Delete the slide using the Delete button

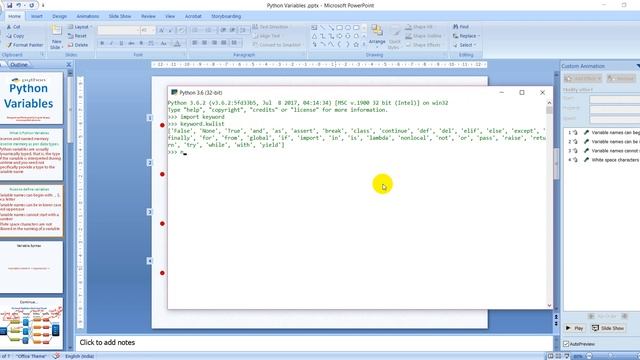pyautogui.click(x=78, y=45)
